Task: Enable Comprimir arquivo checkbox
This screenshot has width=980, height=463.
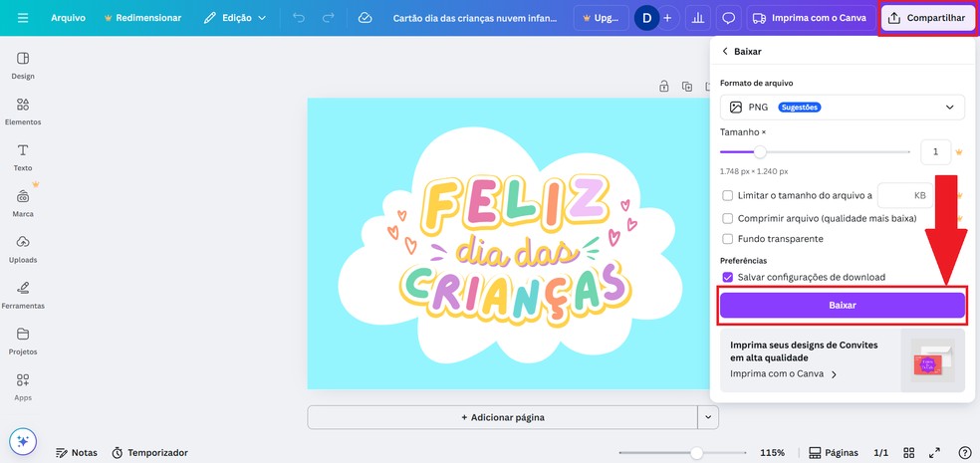Action: (727, 219)
